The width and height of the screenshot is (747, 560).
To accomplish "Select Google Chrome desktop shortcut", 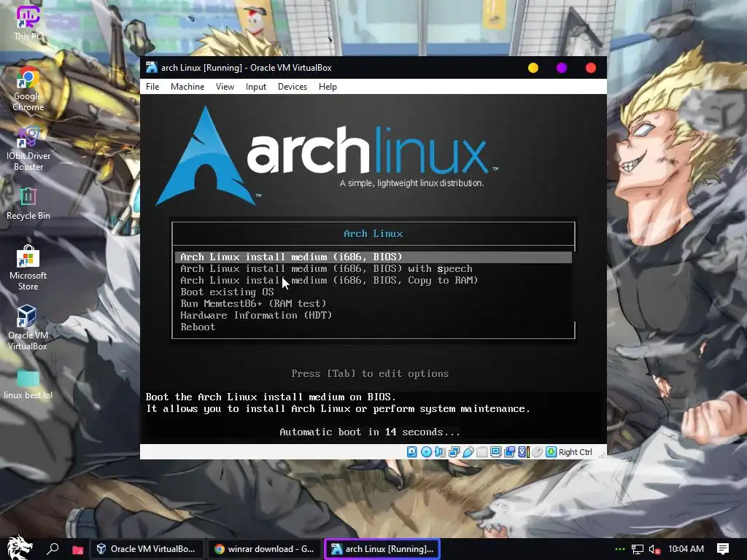I will [28, 90].
